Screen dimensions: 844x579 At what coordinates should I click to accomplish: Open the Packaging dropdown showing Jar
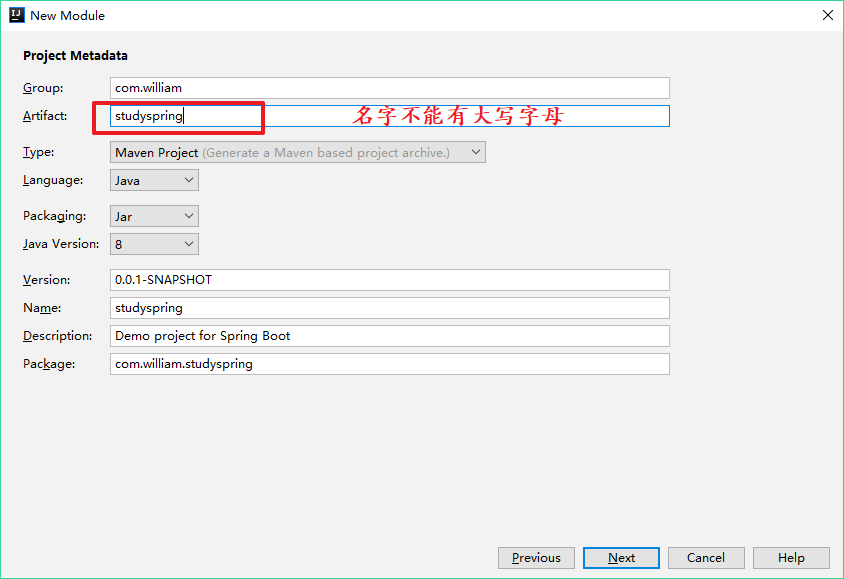(154, 216)
